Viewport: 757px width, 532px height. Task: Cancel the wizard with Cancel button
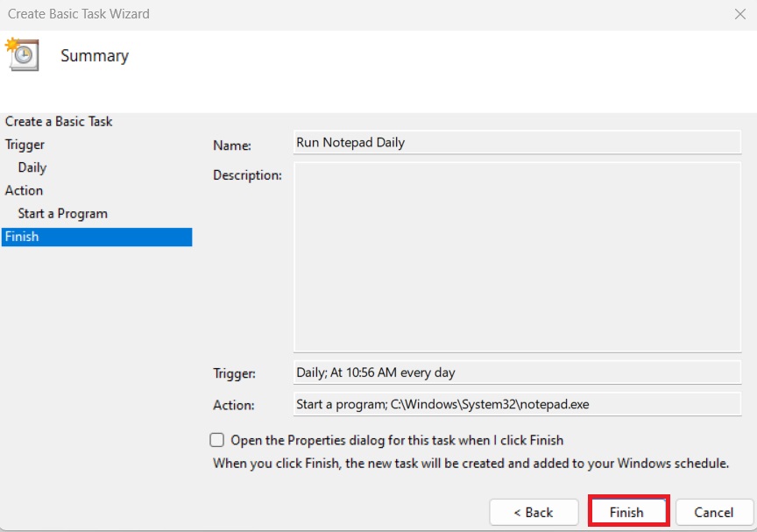click(x=713, y=512)
